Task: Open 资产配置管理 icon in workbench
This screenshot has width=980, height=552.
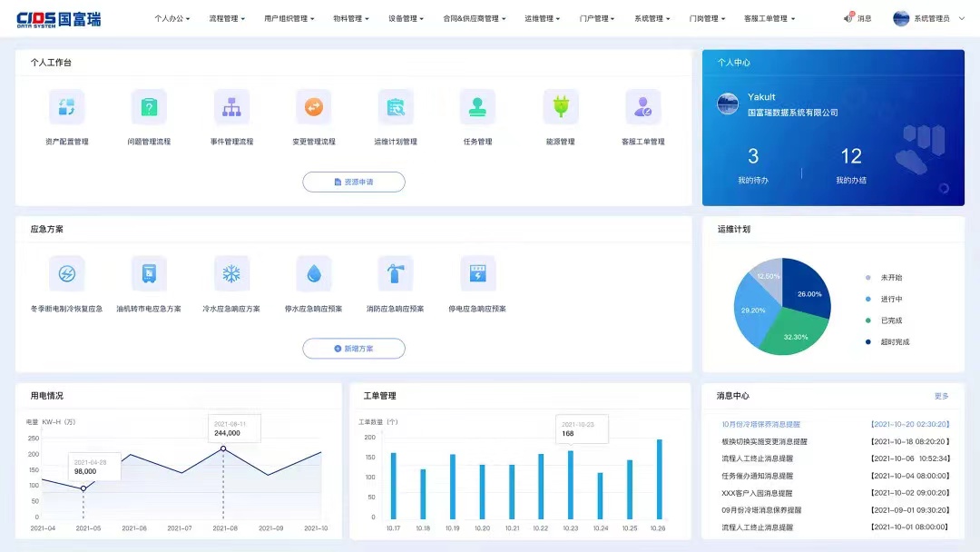Action: tap(67, 107)
